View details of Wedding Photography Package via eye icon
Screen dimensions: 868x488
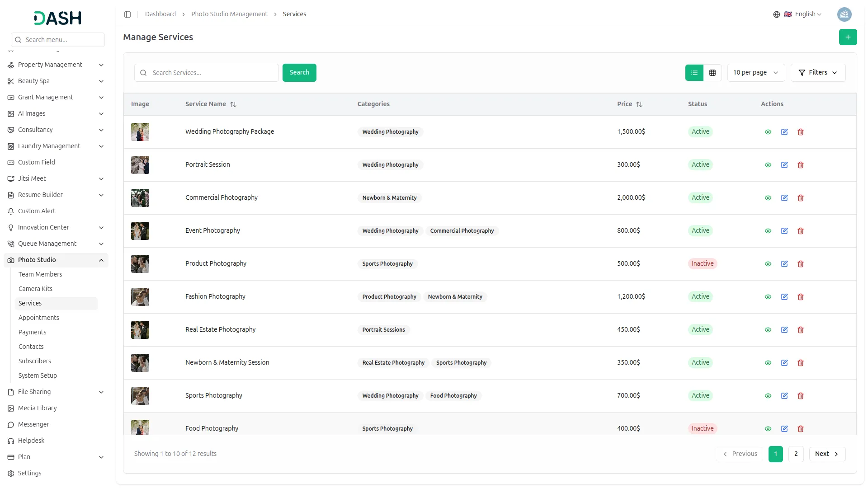[768, 132]
